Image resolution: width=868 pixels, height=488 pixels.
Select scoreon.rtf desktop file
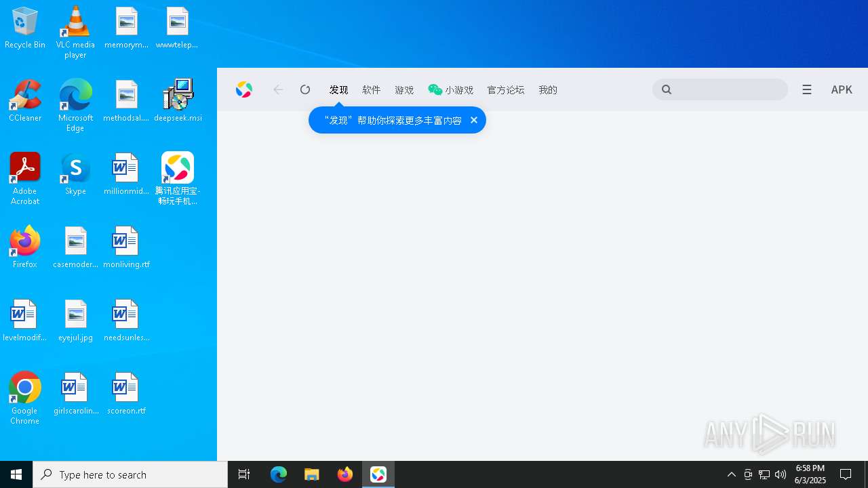[x=127, y=393]
